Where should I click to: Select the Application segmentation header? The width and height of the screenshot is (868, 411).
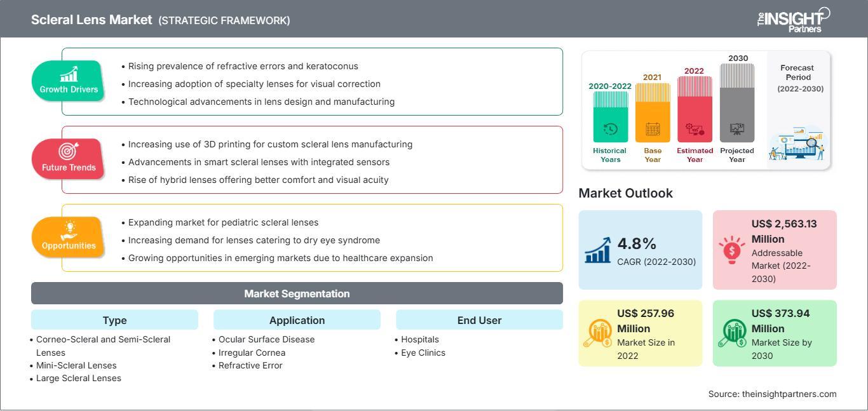pyautogui.click(x=297, y=320)
